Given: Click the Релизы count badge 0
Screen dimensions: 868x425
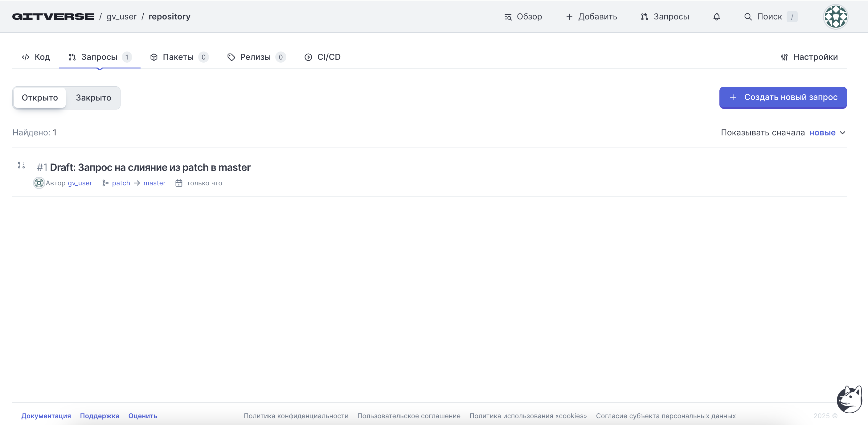Looking at the screenshot, I should 281,57.
